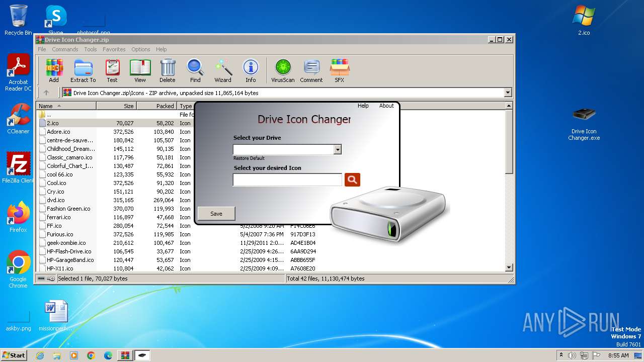Image resolution: width=644 pixels, height=362 pixels.
Task: Click the Info toolbar icon
Action: [x=251, y=70]
